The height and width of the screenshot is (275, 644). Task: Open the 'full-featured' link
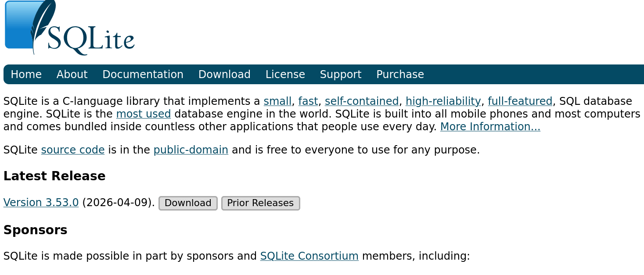click(520, 101)
